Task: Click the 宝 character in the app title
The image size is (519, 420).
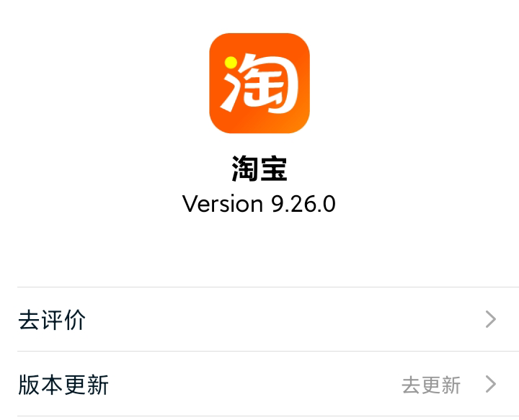Action: pyautogui.click(x=274, y=169)
